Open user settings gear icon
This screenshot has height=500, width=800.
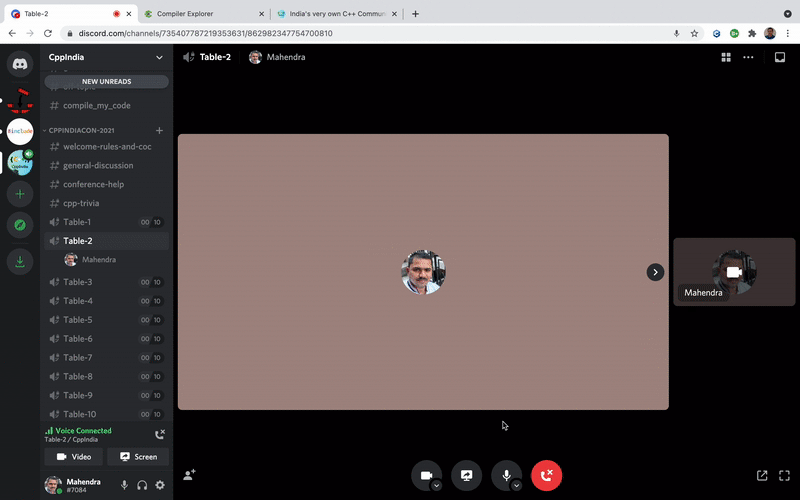click(160, 485)
